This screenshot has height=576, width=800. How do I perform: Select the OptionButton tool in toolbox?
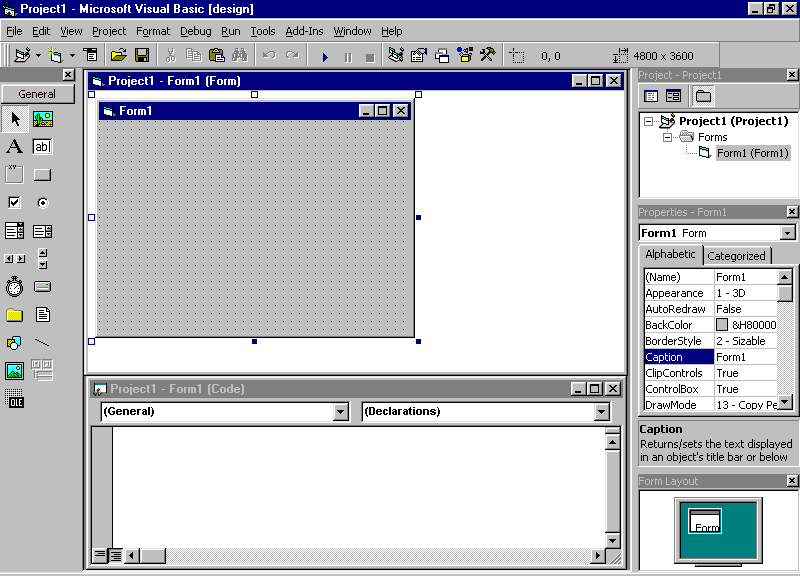43,203
